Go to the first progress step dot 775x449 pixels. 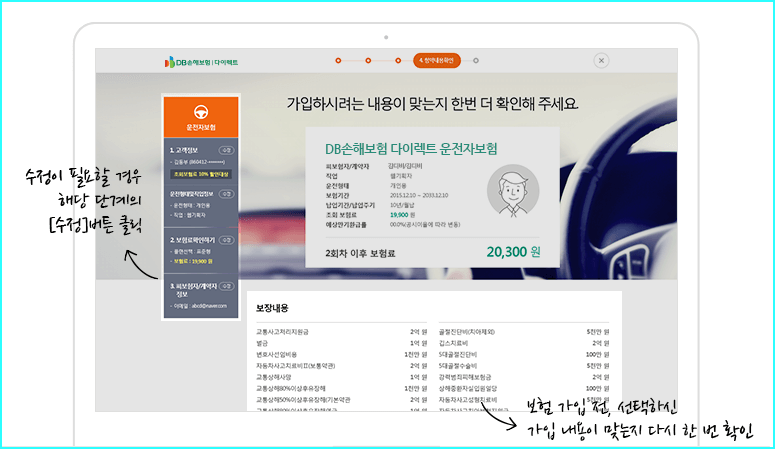pyautogui.click(x=338, y=60)
